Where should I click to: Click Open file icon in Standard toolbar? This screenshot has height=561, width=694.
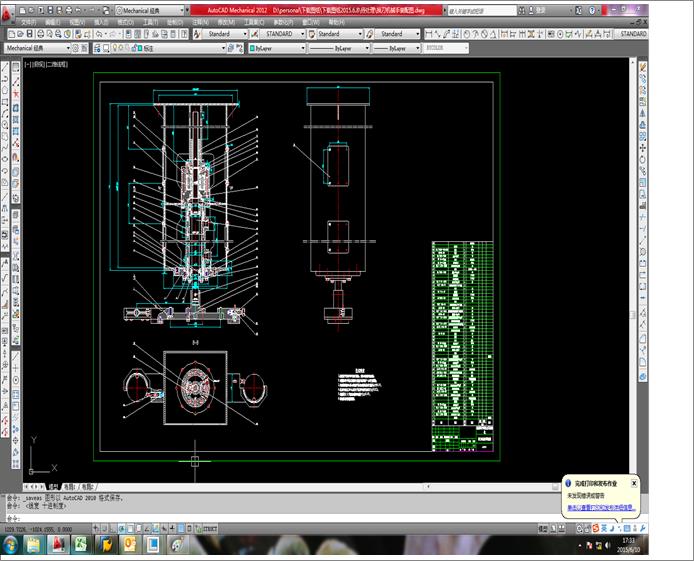pos(20,34)
